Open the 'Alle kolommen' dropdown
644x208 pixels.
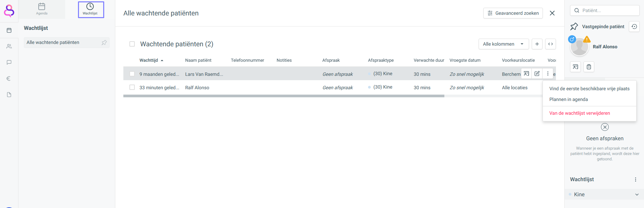pyautogui.click(x=504, y=44)
